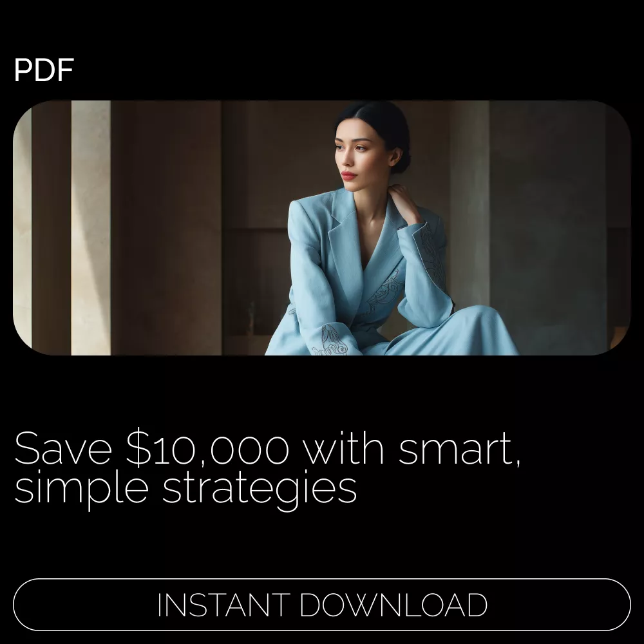Select the PDF label at top left

coord(44,70)
